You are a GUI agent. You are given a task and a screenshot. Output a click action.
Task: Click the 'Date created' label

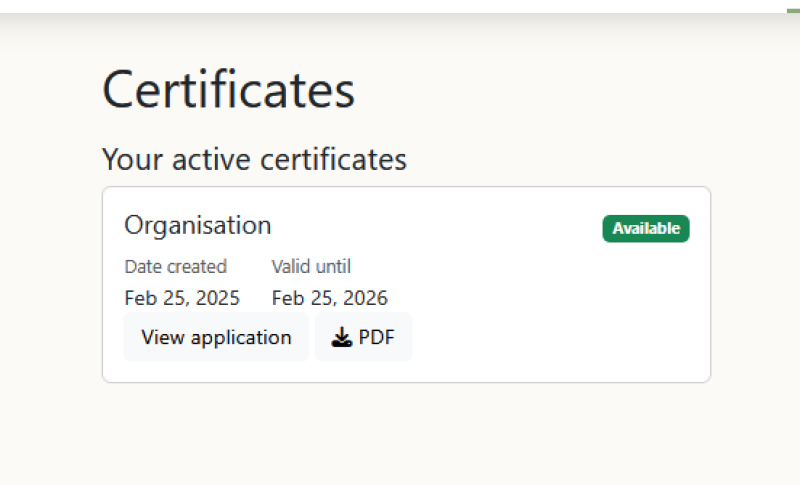(176, 267)
